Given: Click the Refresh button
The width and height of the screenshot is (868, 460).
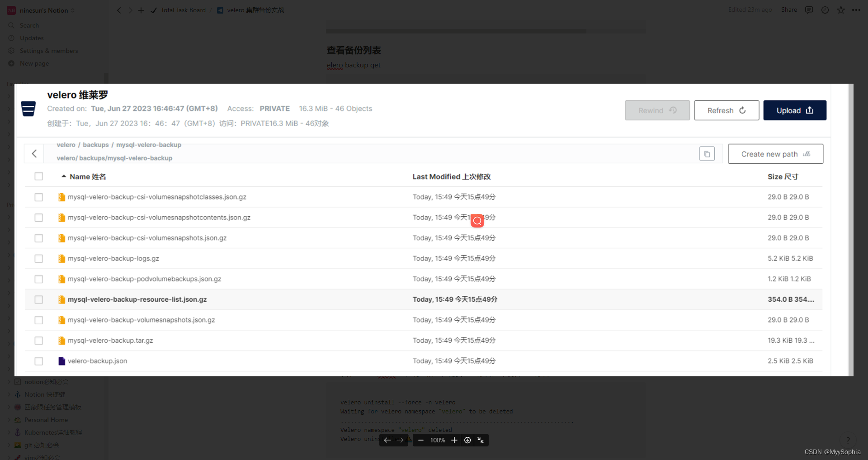Looking at the screenshot, I should coord(726,110).
